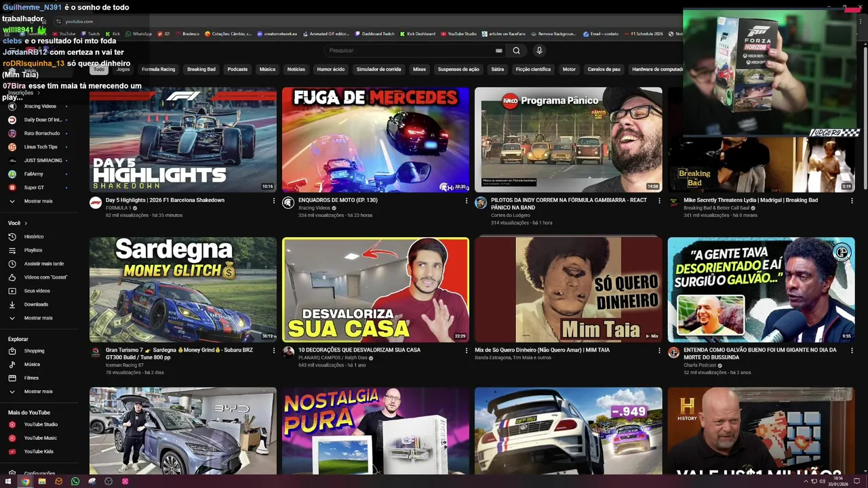The height and width of the screenshot is (488, 868).
Task: Open WhatsApp from the taskbar
Action: click(75, 481)
